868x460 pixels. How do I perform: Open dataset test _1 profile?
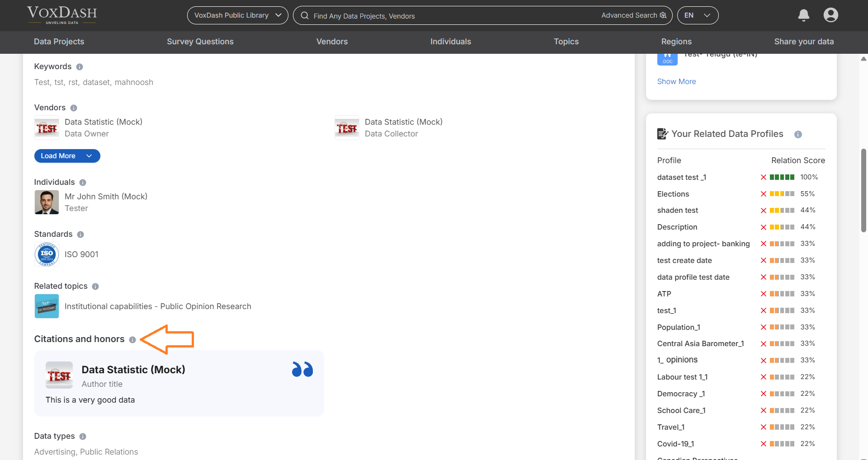[682, 177]
